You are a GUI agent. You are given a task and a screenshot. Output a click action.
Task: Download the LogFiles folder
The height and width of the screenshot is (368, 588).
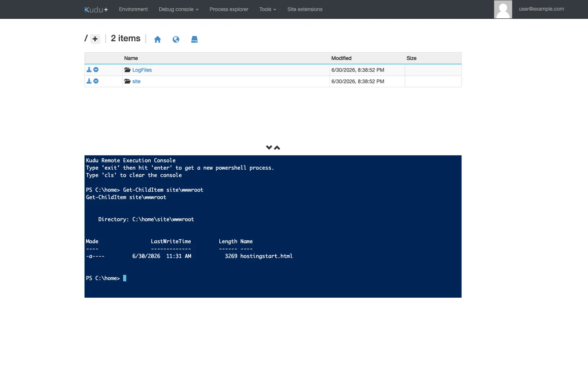tap(89, 70)
